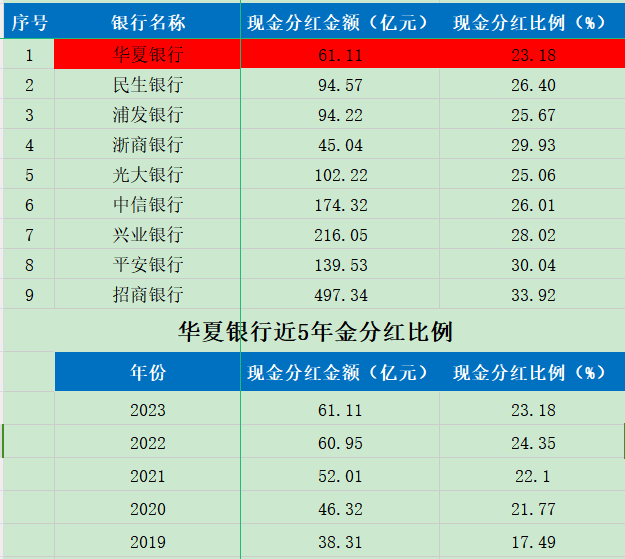The height and width of the screenshot is (559, 625).
Task: Click the 45.04 amount cell
Action: click(340, 144)
